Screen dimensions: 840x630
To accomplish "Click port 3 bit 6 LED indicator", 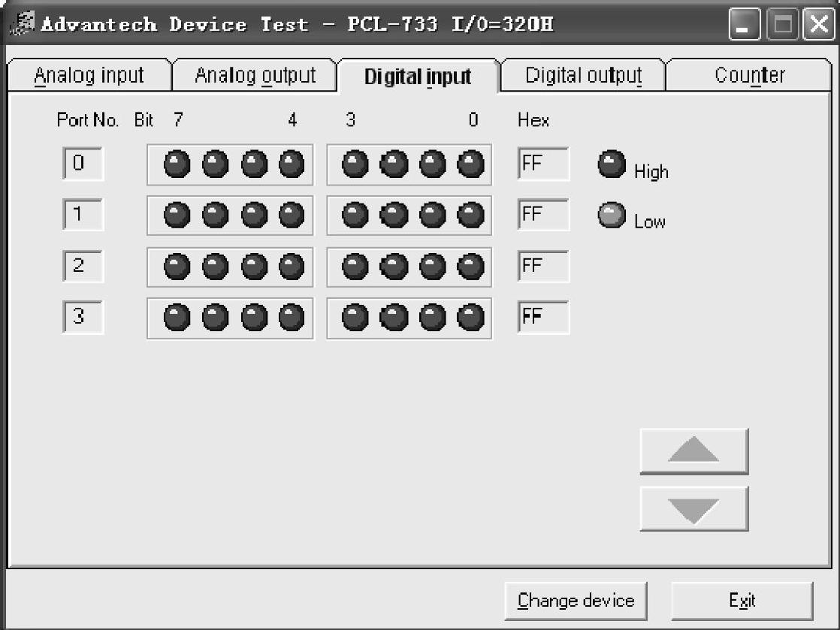I will point(216,318).
